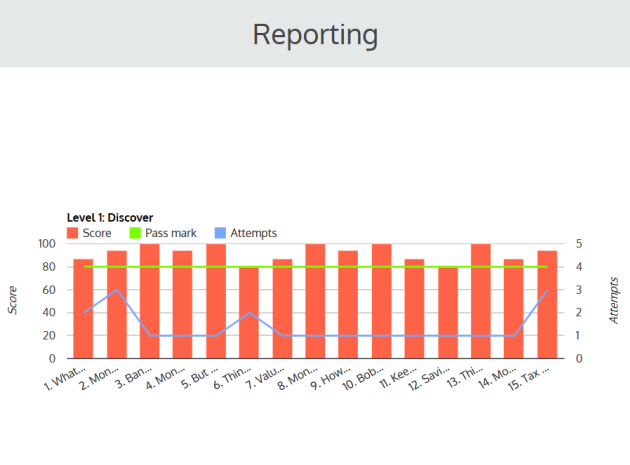This screenshot has width=630, height=465.
Task: Click the score bar for 7. Valu...
Action: [x=282, y=309]
